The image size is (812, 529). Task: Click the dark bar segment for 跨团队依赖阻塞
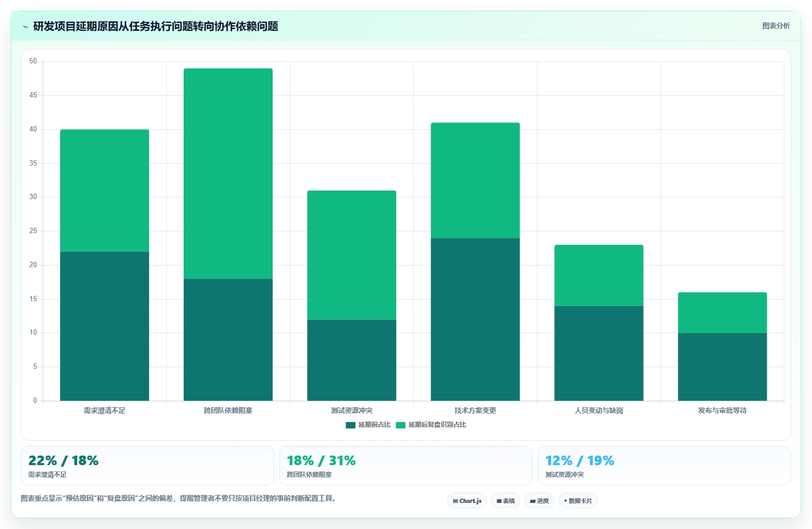[x=228, y=340]
